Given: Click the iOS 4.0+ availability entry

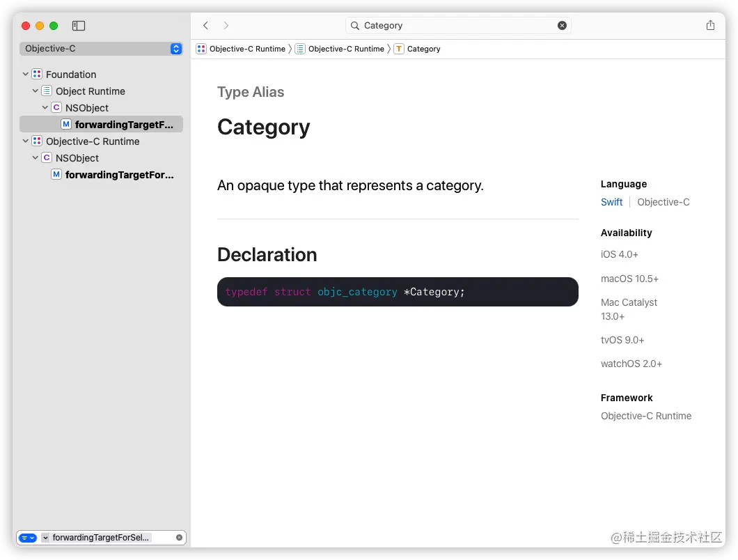Looking at the screenshot, I should point(620,254).
